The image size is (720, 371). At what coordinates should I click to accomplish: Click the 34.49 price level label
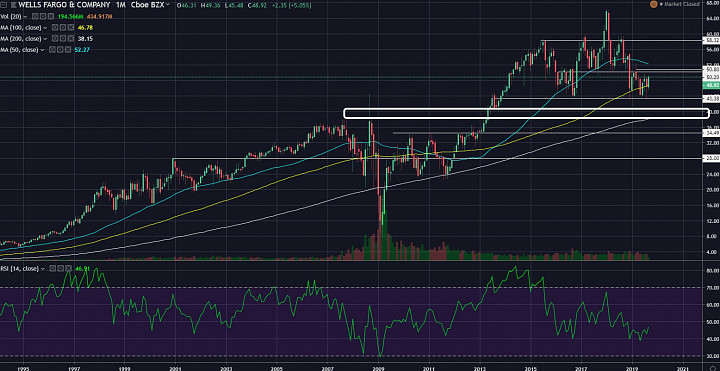(710, 133)
